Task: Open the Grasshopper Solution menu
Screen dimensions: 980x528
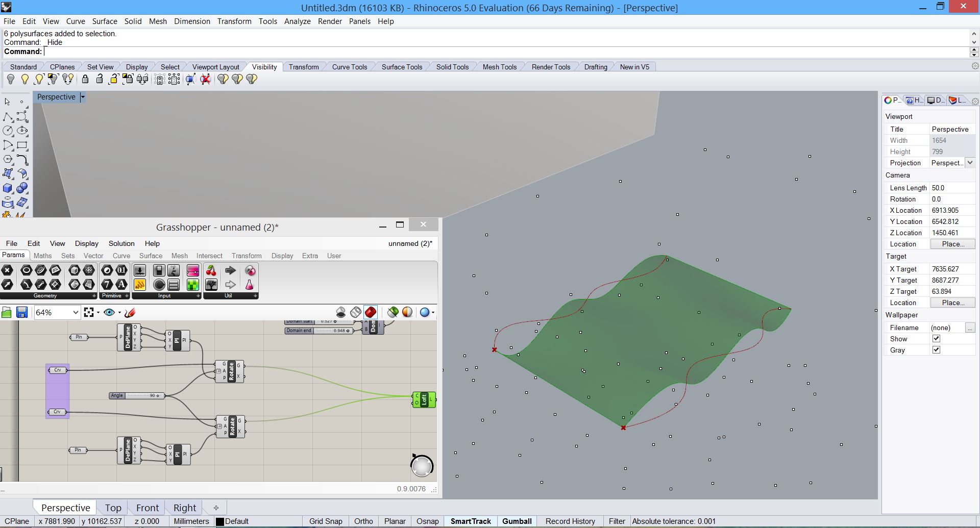Action: click(121, 243)
